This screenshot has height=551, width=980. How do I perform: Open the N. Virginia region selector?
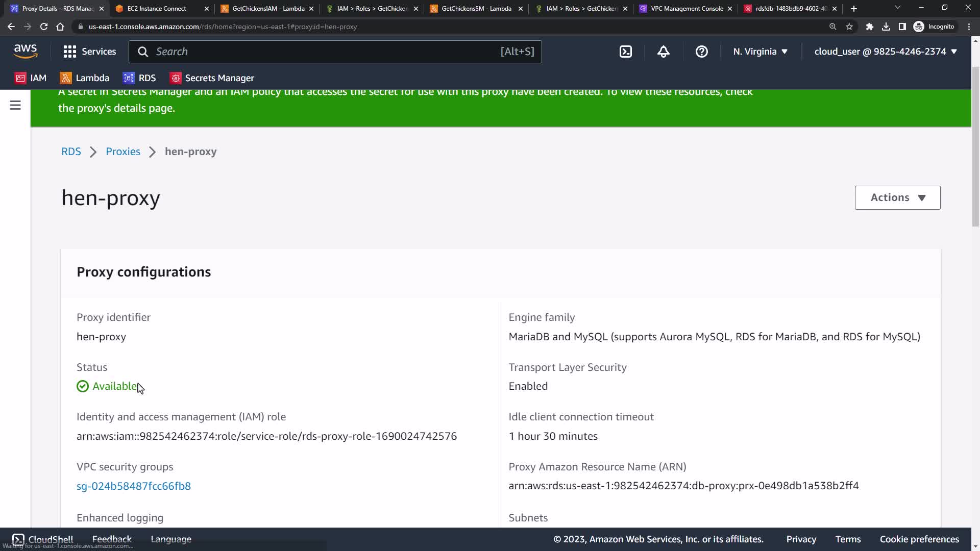760,52
